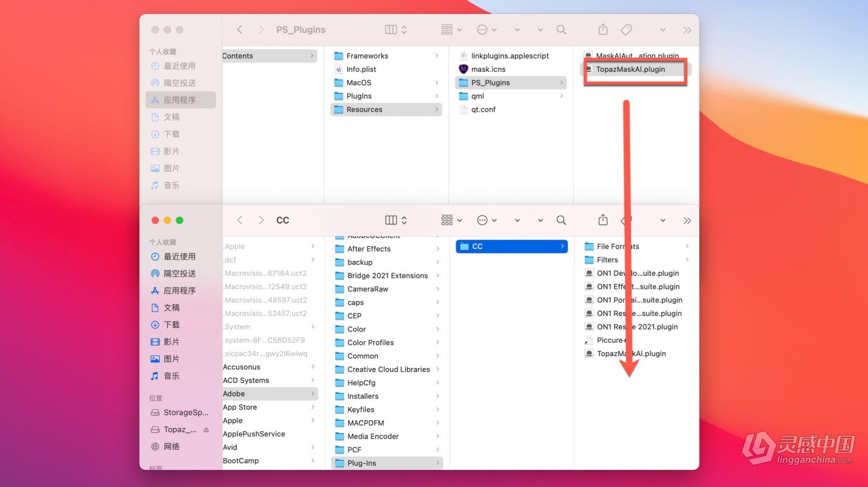This screenshot has width=868, height=487.
Task: Select the Color Profiles folder
Action: tap(387, 342)
